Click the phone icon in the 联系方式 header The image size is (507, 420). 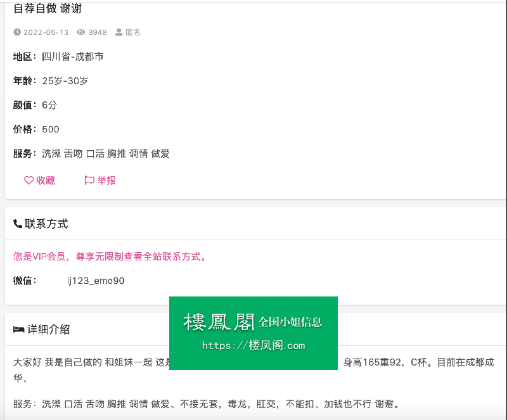[x=18, y=224]
